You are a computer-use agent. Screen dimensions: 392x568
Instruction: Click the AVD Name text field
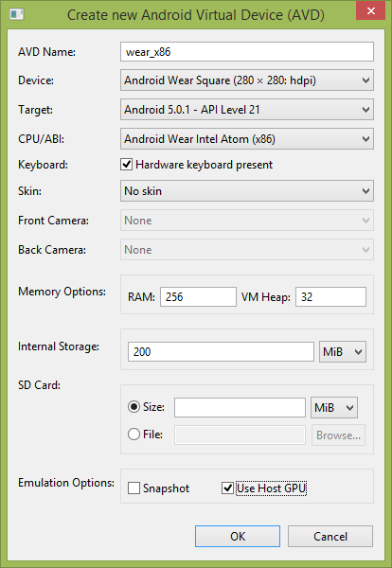click(247, 52)
